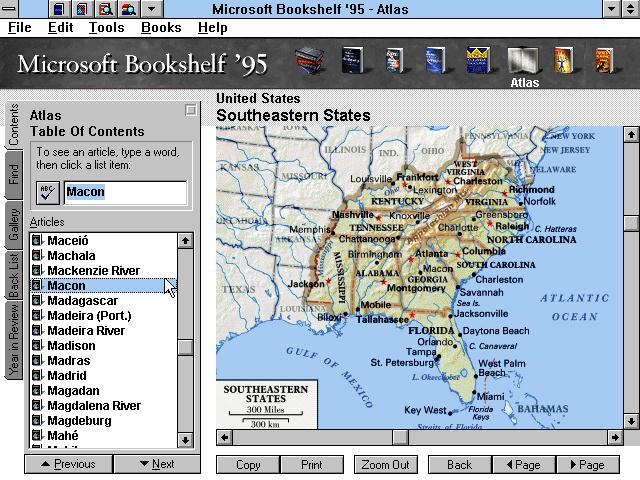The height and width of the screenshot is (480, 640).
Task: Click the blue book QuickShelf toolbar icon
Action: point(59,9)
